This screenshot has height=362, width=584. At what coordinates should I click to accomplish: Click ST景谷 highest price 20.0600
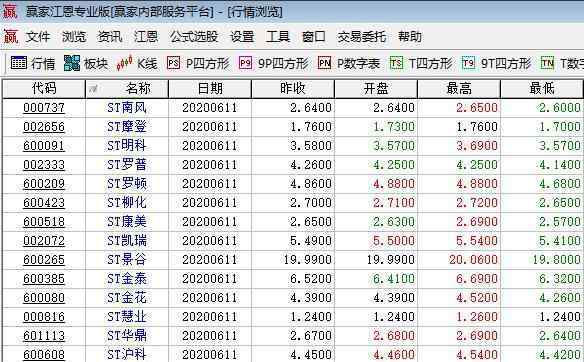(x=473, y=260)
